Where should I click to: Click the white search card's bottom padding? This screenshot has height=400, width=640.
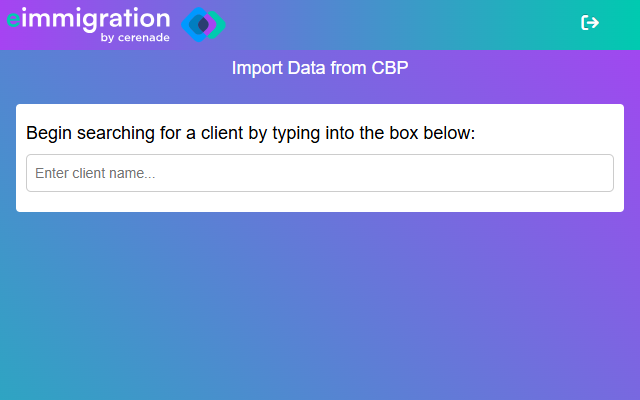320,202
